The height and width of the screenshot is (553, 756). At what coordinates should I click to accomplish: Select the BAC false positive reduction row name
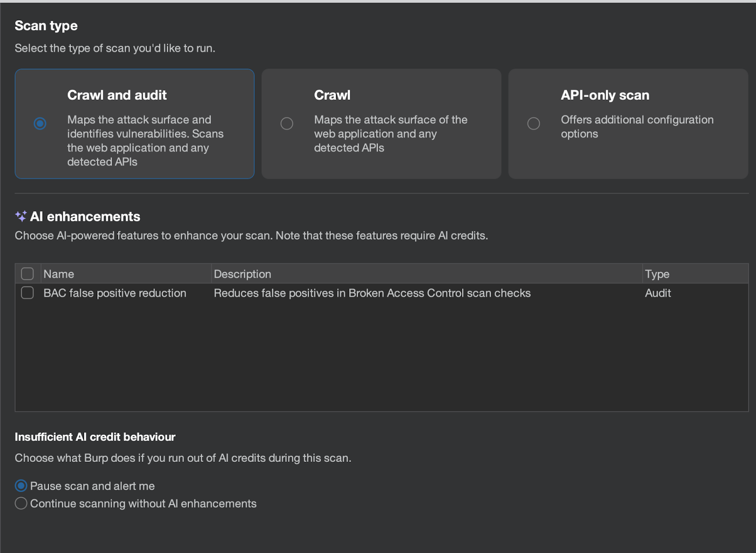(x=115, y=293)
